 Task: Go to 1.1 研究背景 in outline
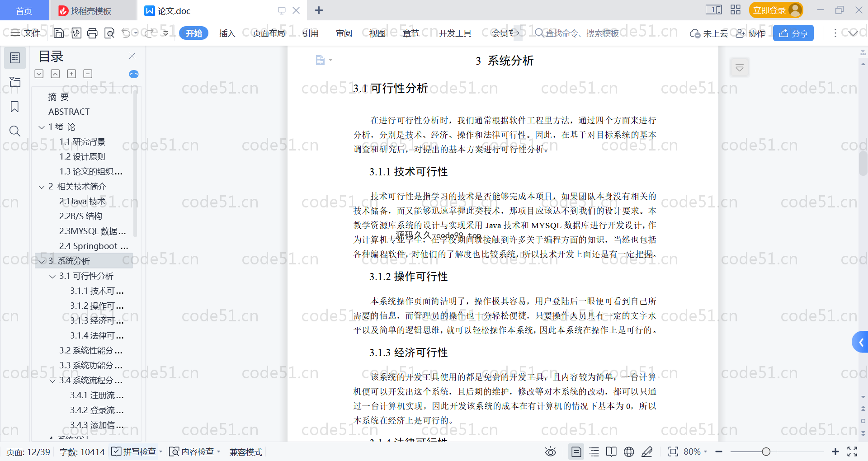point(82,142)
